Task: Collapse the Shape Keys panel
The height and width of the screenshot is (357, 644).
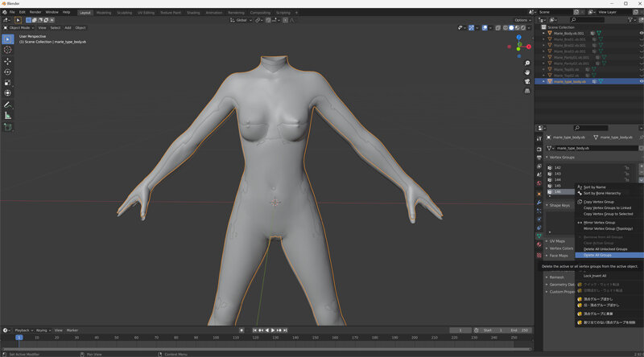Action: point(558,205)
